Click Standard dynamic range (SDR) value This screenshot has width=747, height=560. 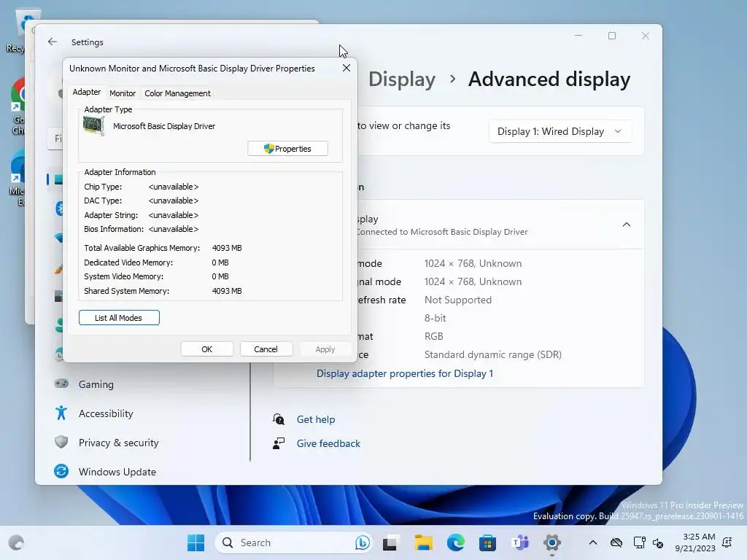click(493, 355)
